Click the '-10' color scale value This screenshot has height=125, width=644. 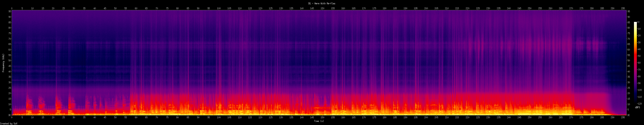[x=639, y=29]
